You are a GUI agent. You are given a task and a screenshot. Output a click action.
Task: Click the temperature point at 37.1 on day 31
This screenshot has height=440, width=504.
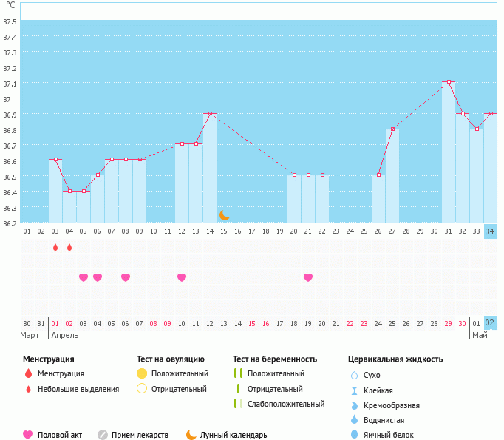[449, 82]
